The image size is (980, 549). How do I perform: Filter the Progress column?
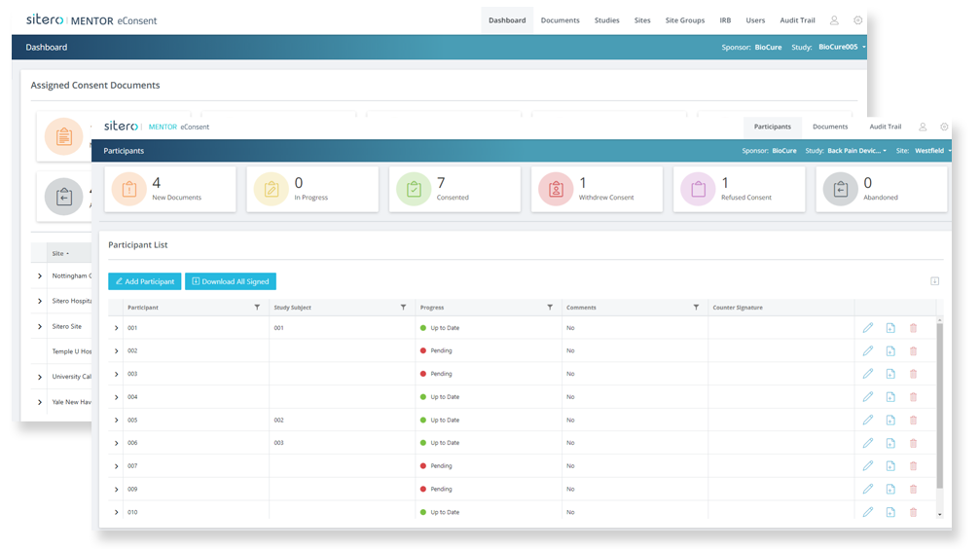pyautogui.click(x=550, y=308)
